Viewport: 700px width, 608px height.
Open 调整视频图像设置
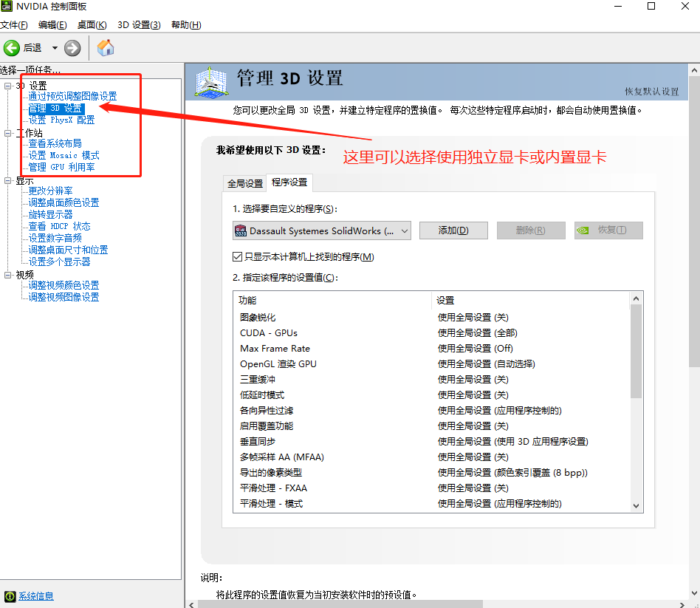(64, 297)
